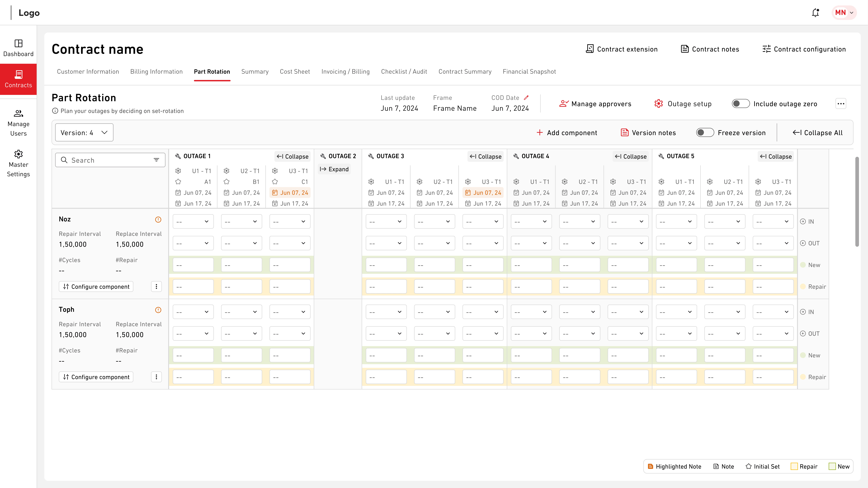The width and height of the screenshot is (868, 488).
Task: Edit COD Date with pencil icon
Action: click(x=526, y=98)
